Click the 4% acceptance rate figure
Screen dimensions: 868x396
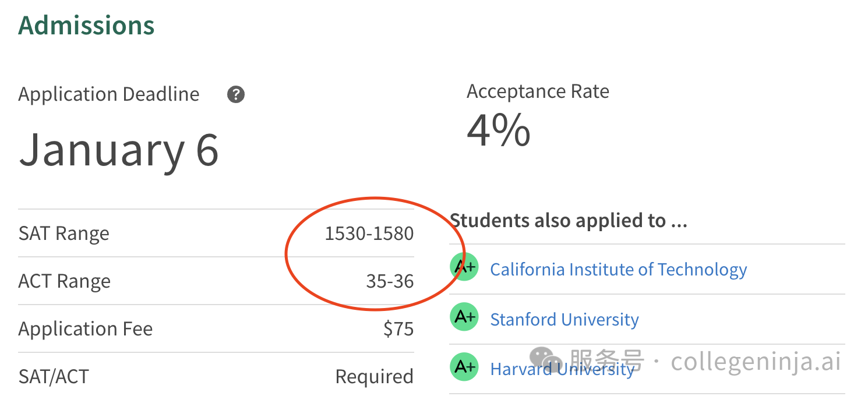(499, 130)
